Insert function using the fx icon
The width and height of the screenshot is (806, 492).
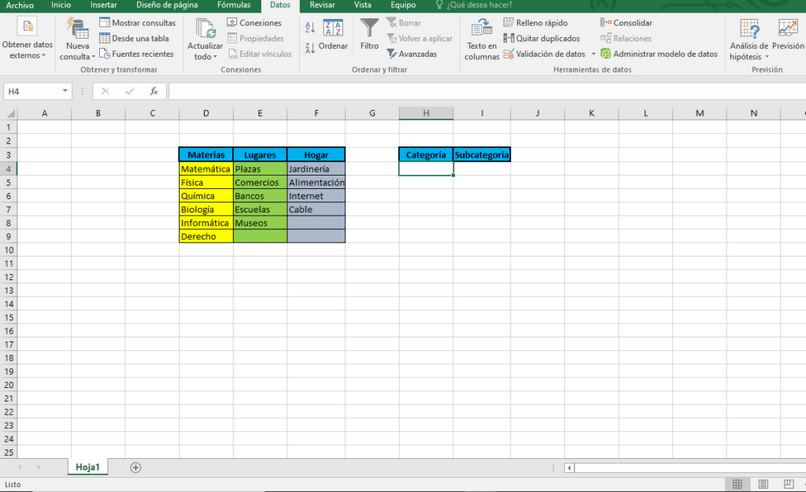coord(154,91)
